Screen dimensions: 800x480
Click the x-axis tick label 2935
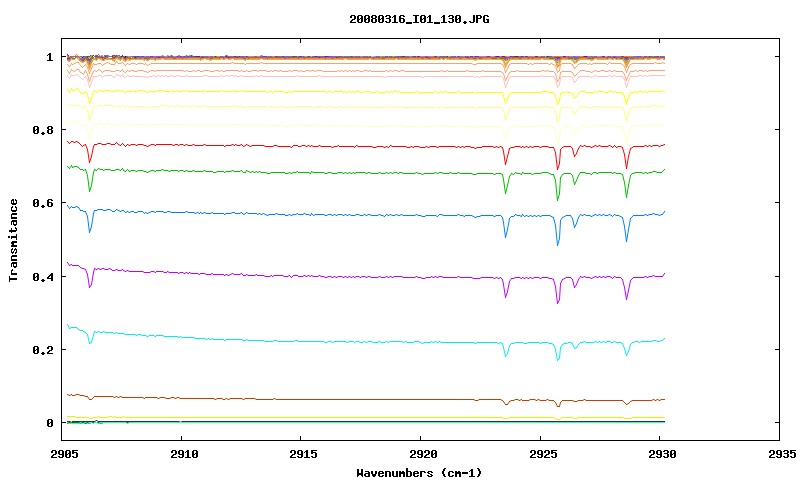[x=782, y=454]
